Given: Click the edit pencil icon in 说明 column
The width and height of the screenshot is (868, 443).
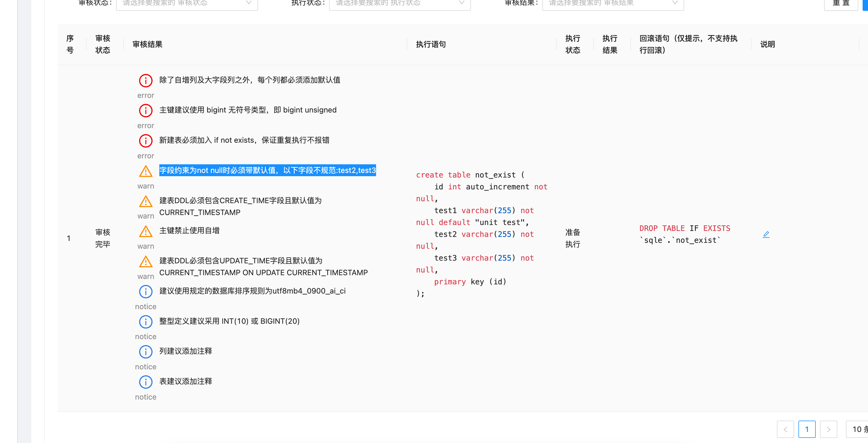Looking at the screenshot, I should point(766,234).
